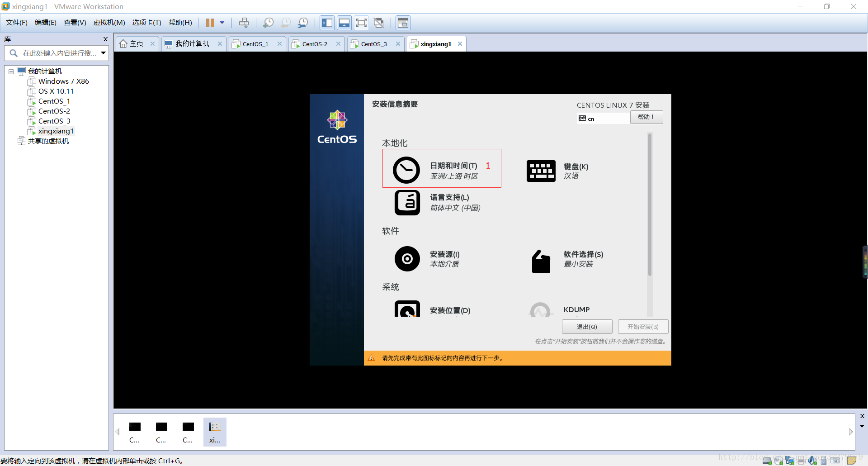Open 软件选择(S) software selection
Image resolution: width=868 pixels, height=466 pixels.
567,261
